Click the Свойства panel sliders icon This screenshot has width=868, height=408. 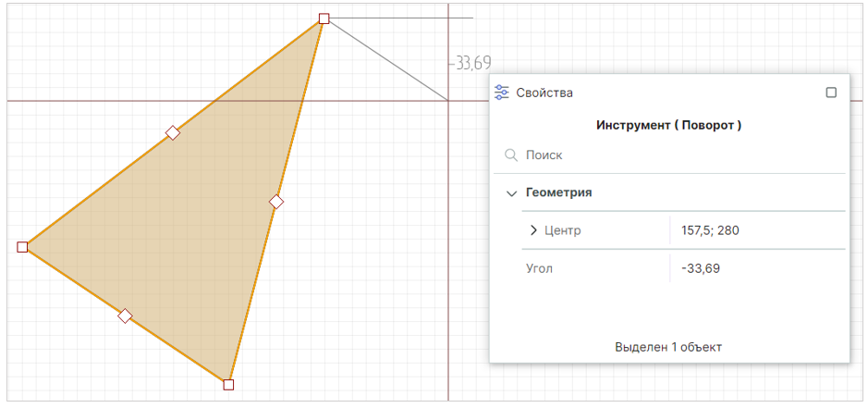point(502,93)
